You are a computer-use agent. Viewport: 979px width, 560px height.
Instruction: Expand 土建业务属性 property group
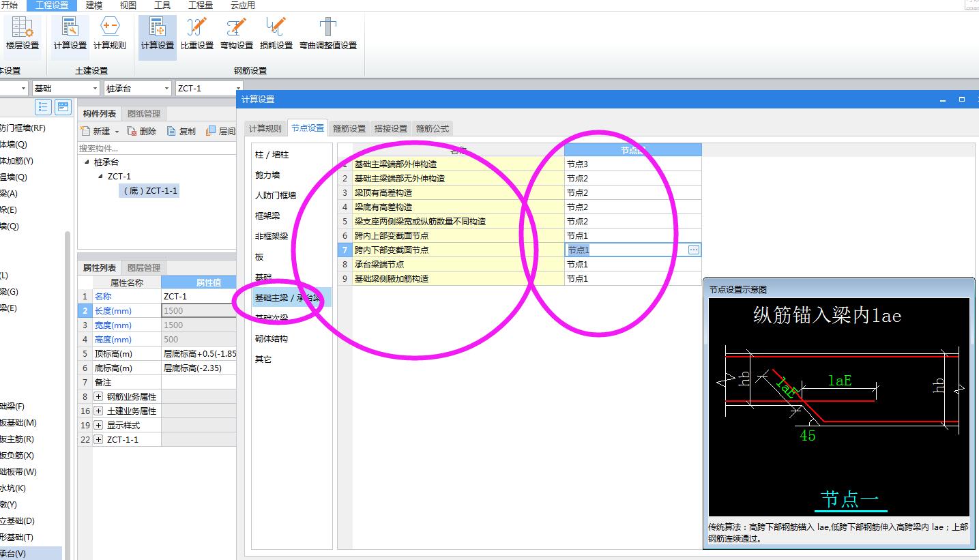(x=98, y=411)
